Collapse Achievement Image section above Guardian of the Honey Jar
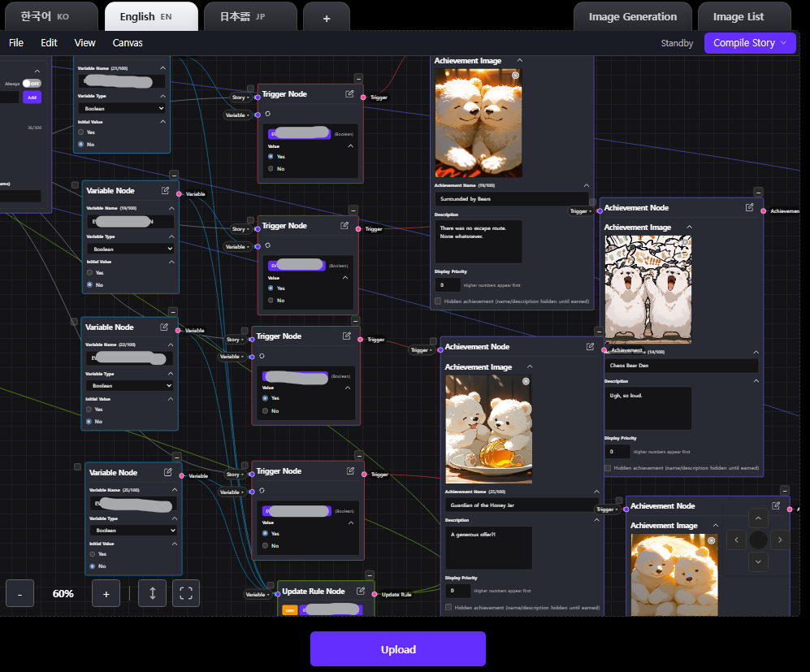 (x=530, y=366)
